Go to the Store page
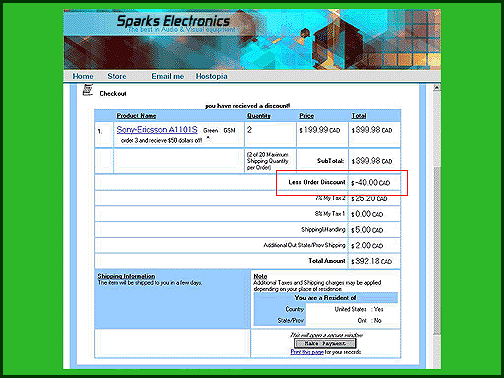 pyautogui.click(x=117, y=76)
